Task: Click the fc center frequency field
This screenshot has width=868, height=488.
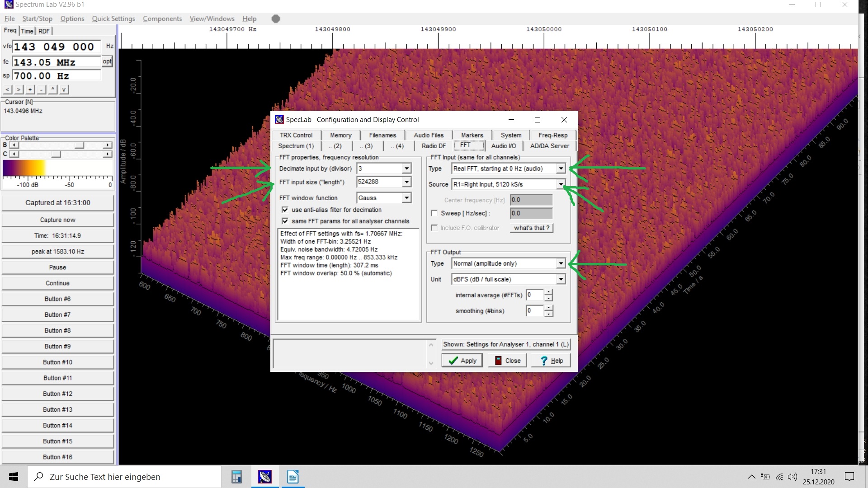Action: (x=57, y=62)
